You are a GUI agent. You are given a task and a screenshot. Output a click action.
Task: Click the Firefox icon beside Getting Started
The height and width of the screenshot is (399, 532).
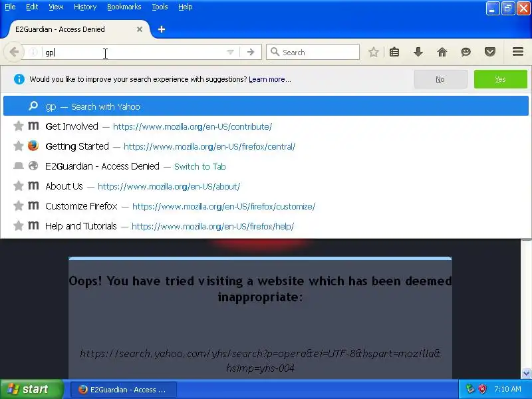[33, 146]
